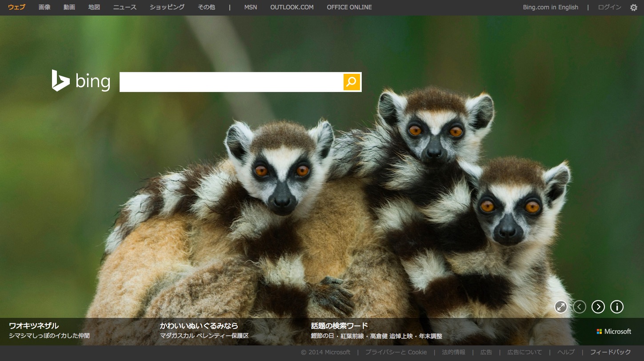The width and height of the screenshot is (644, 361).
Task: Open the image info icon
Action: click(x=617, y=307)
